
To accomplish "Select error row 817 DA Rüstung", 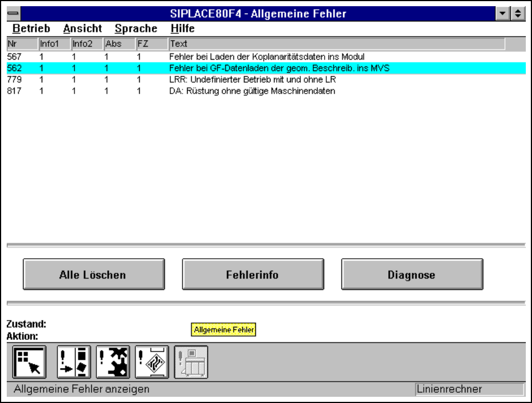I will pos(267,91).
